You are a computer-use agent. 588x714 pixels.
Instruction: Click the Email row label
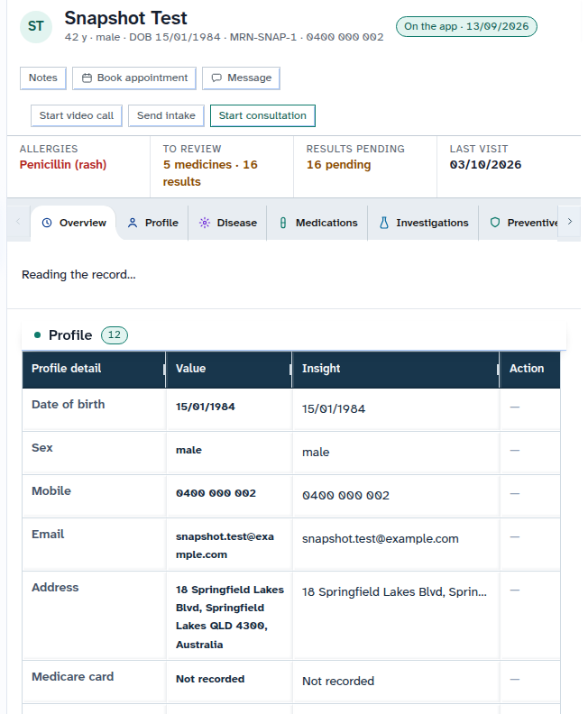pos(48,534)
